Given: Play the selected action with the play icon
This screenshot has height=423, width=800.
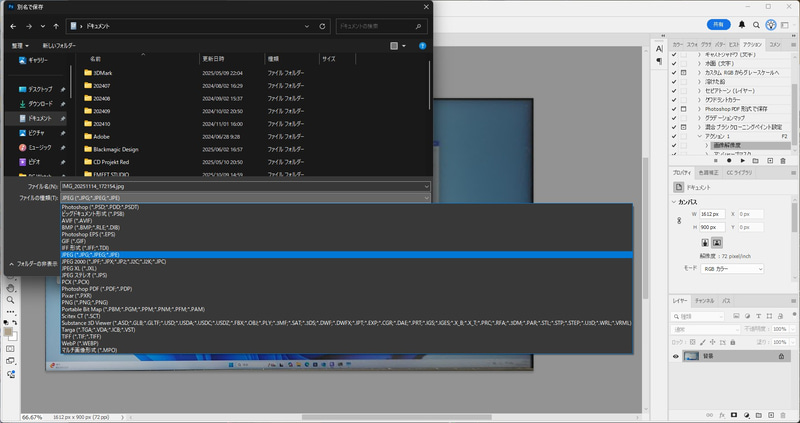Looking at the screenshot, I should [x=742, y=161].
